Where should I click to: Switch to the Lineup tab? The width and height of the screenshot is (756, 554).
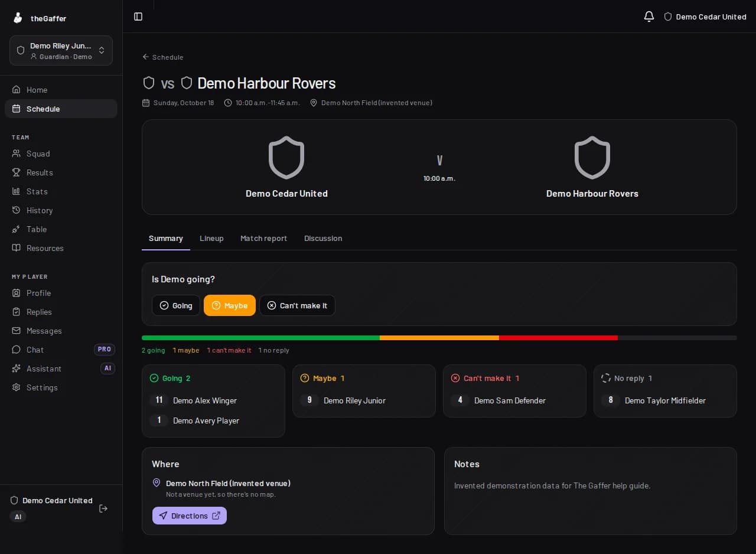(211, 238)
